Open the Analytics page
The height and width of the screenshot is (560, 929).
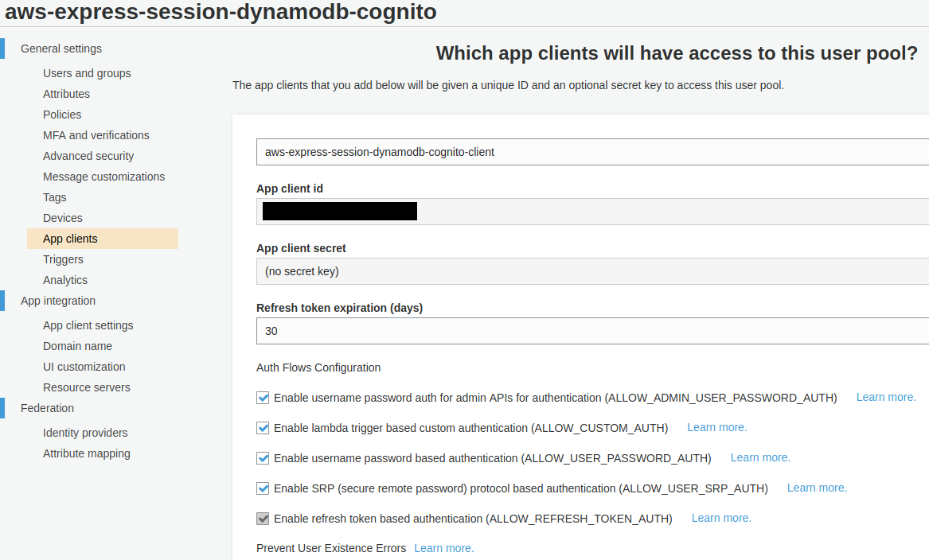pos(65,281)
